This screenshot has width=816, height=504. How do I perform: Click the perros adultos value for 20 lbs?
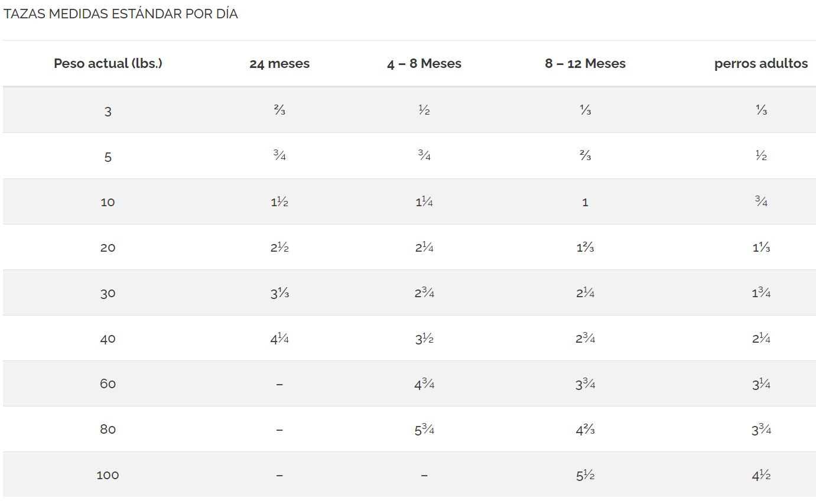760,248
